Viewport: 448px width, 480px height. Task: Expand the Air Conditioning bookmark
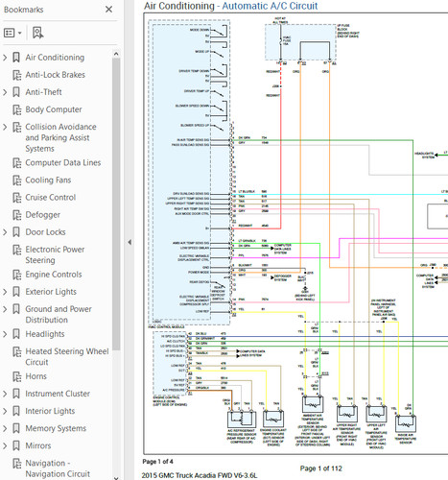(5, 58)
